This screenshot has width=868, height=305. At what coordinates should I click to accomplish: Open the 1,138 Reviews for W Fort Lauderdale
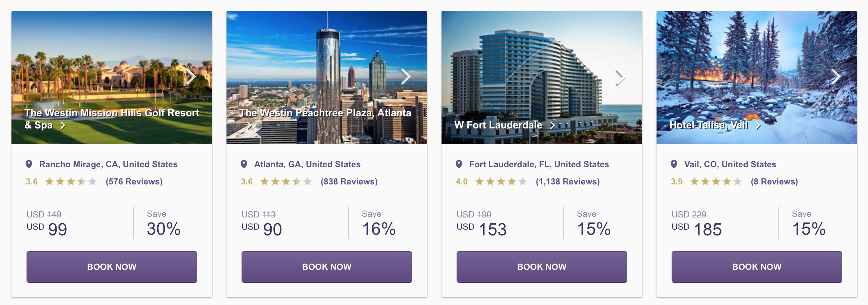click(x=568, y=182)
